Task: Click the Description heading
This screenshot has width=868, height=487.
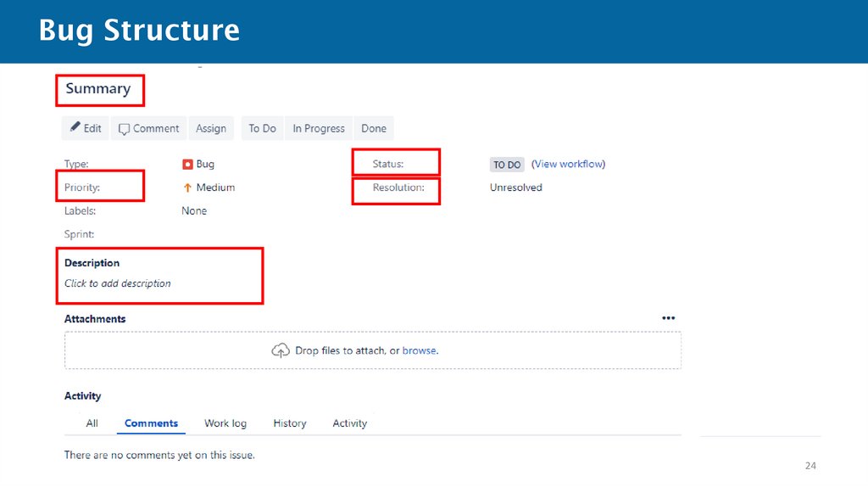Action: [92, 263]
